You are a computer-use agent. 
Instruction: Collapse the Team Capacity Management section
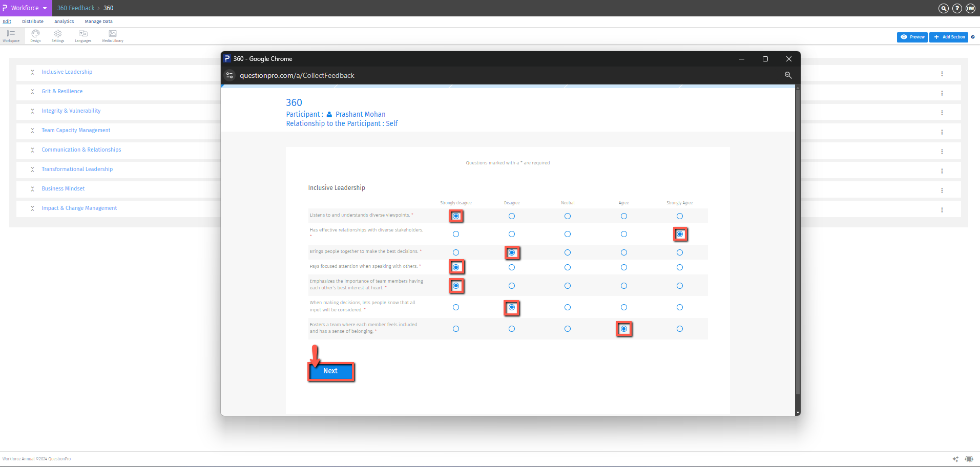pyautogui.click(x=32, y=131)
